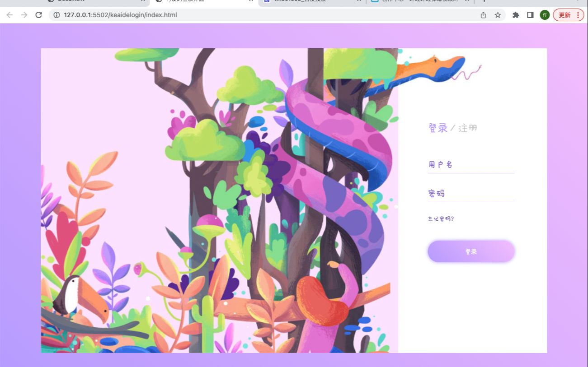The image size is (588, 367).
Task: Click the 用户名 username input field
Action: pyautogui.click(x=471, y=165)
